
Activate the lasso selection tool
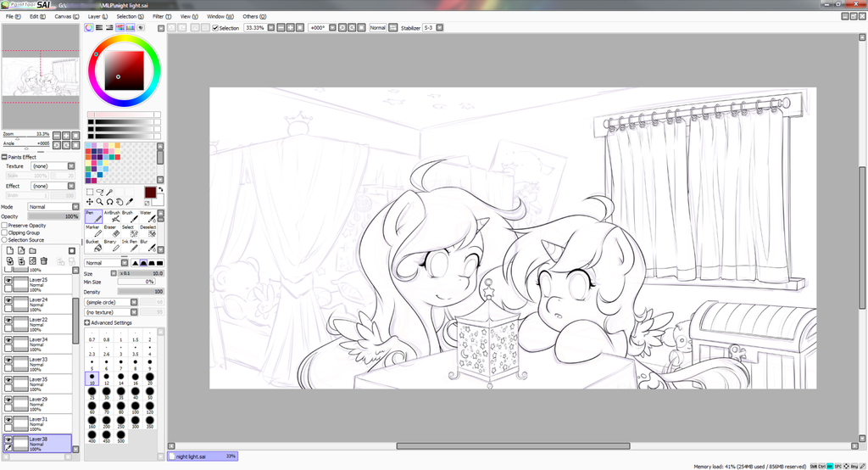100,192
